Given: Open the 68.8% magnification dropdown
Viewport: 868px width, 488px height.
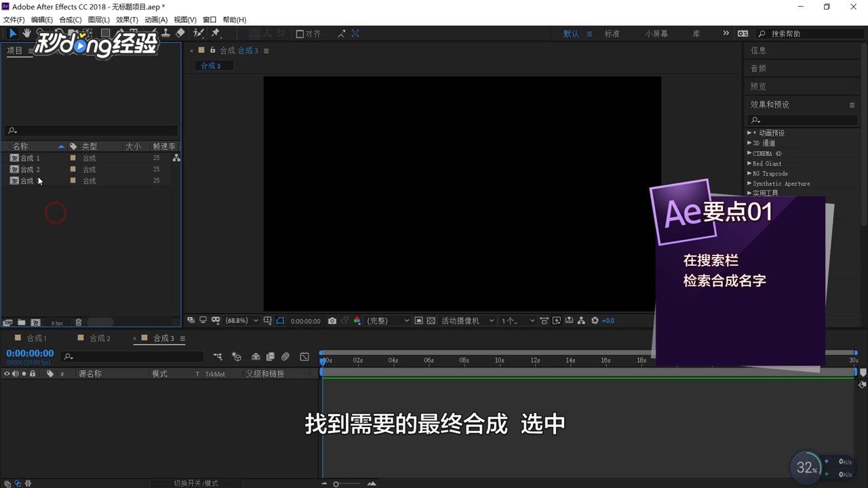Looking at the screenshot, I should pos(242,321).
